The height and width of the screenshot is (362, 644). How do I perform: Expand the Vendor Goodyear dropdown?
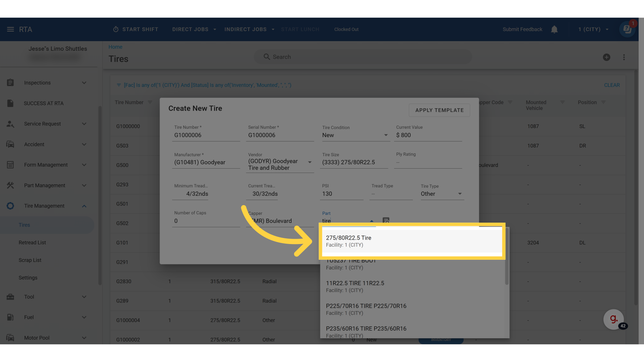310,162
